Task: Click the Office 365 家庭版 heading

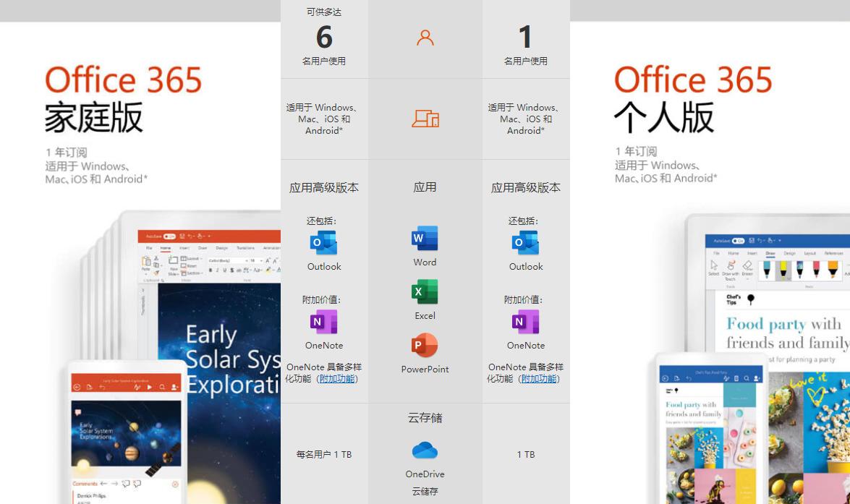Action: pyautogui.click(x=123, y=99)
